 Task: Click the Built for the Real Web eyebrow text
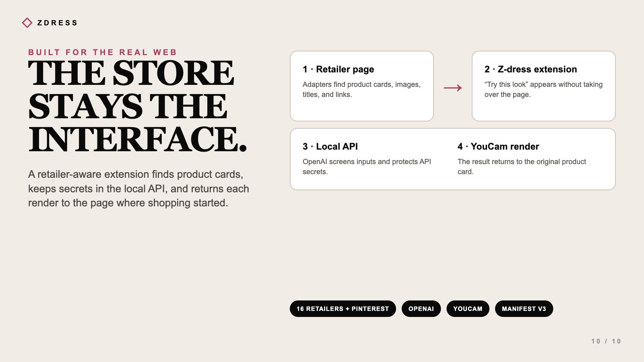tap(103, 52)
